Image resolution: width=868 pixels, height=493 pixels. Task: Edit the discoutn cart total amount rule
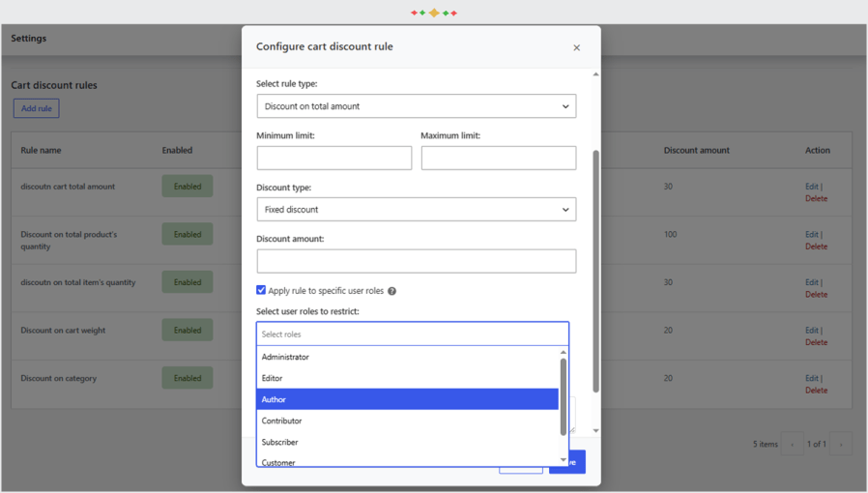[x=812, y=187]
